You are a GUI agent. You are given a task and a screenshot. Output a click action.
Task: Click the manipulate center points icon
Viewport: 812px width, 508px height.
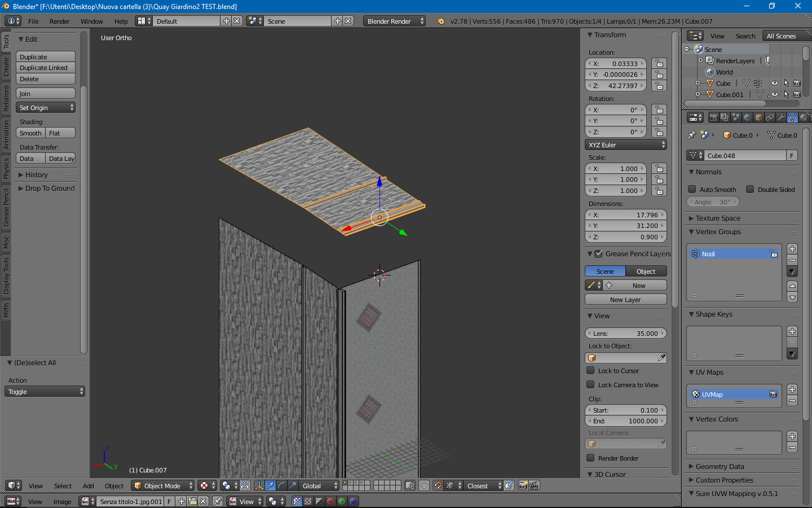tap(245, 486)
